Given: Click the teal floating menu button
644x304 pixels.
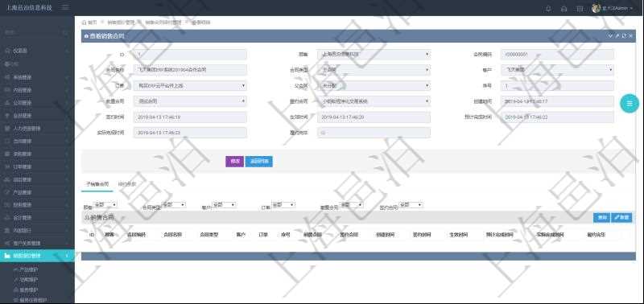Looking at the screenshot, I should tap(630, 104).
